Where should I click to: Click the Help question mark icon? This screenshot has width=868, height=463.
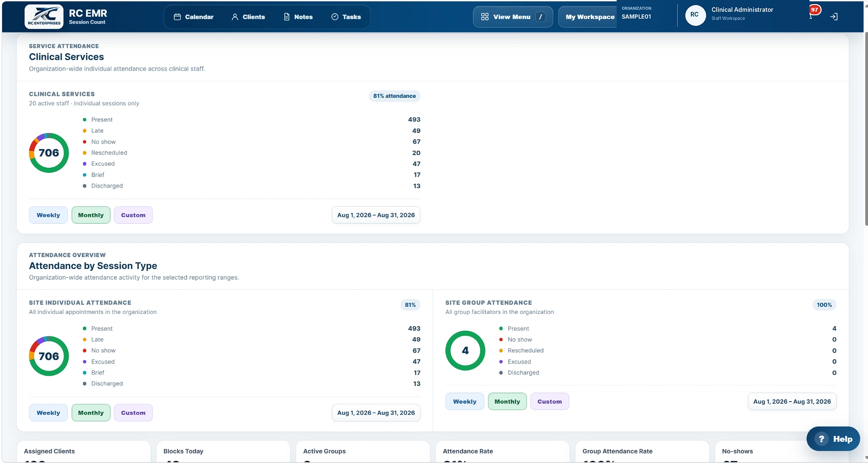point(821,439)
